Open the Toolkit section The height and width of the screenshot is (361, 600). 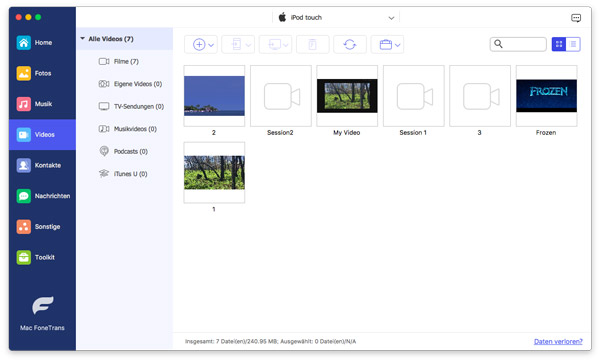pos(42,257)
